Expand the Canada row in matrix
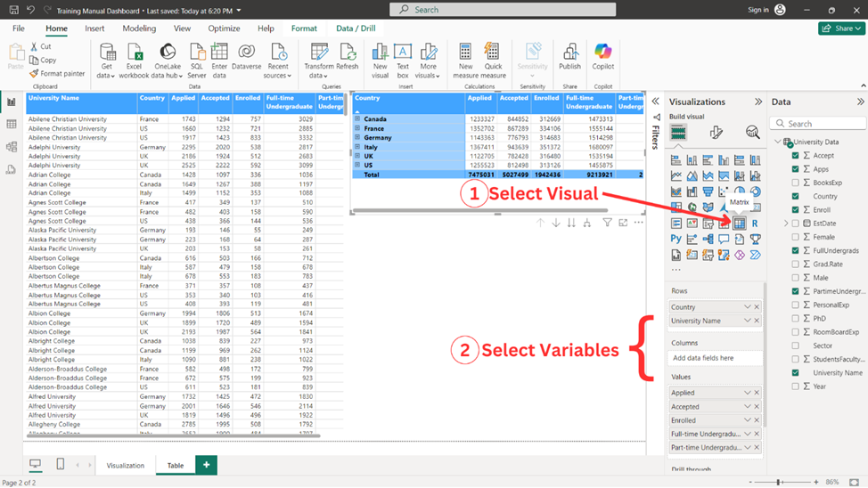868x488 pixels. 357,119
